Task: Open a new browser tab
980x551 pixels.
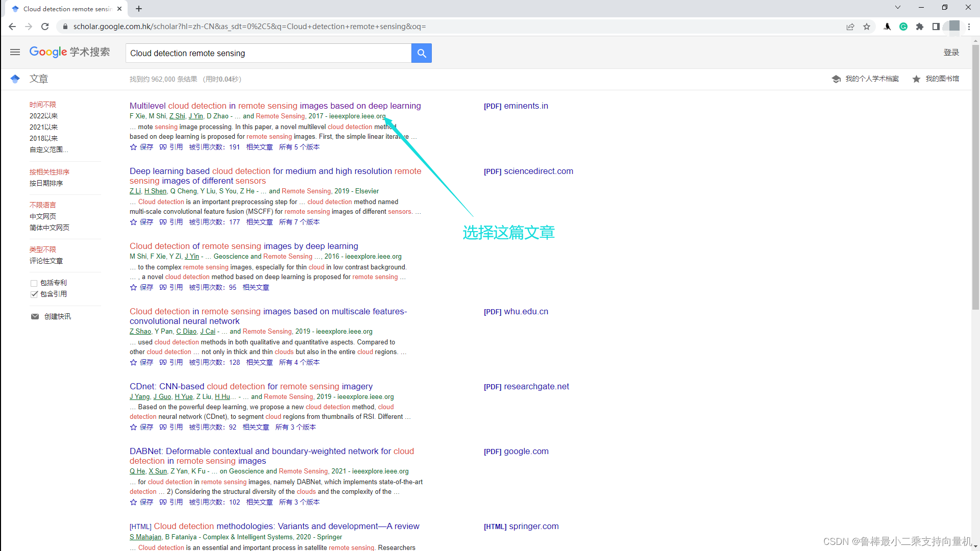Action: 139,9
